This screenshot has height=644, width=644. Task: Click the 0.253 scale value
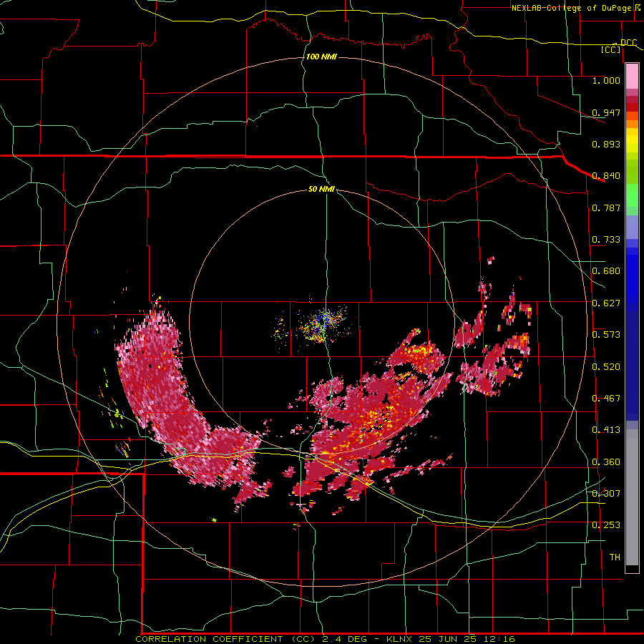(606, 525)
